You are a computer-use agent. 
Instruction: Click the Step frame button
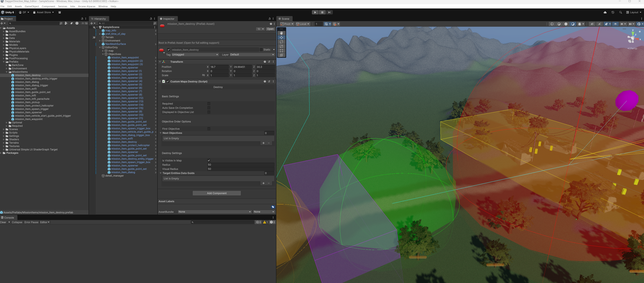329,12
